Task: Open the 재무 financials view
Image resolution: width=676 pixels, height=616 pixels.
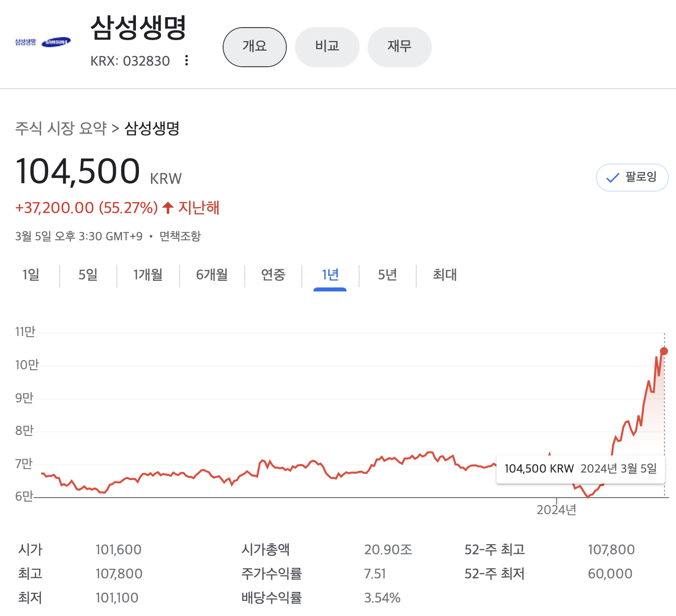Action: click(x=400, y=47)
